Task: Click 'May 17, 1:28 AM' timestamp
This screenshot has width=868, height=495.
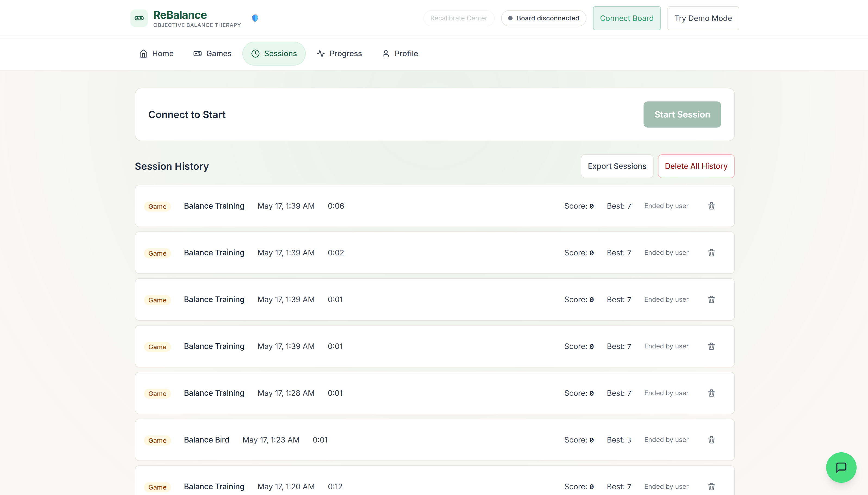Action: point(286,393)
